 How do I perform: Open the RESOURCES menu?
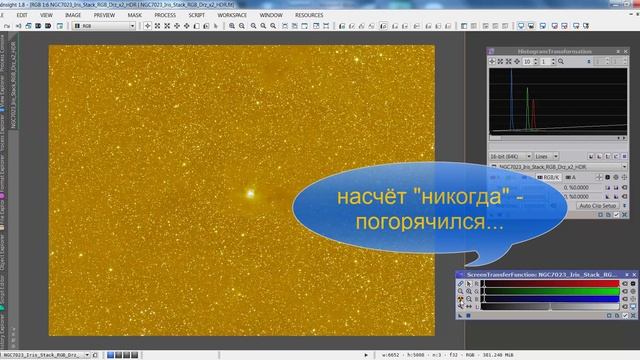309,15
